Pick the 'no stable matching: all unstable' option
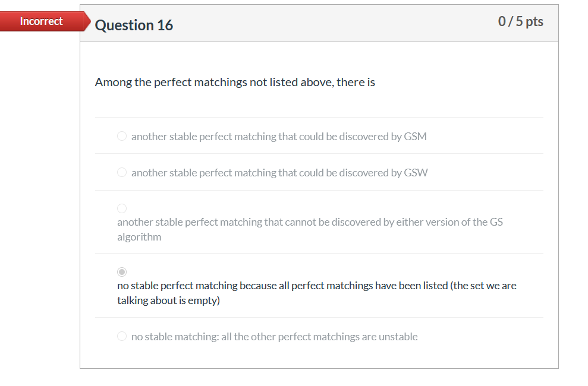This screenshot has width=588, height=386. click(122, 336)
